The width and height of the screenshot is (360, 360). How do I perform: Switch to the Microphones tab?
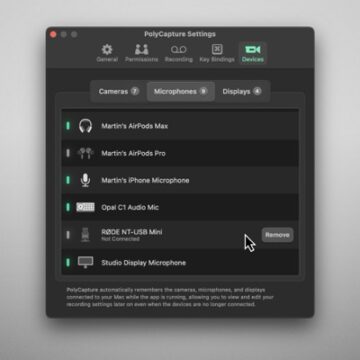[x=181, y=91]
